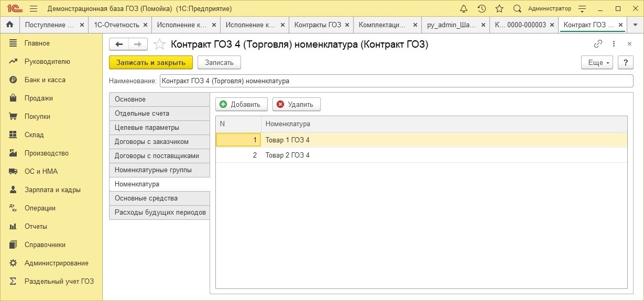Expand open tabs list arrow

coord(636,25)
